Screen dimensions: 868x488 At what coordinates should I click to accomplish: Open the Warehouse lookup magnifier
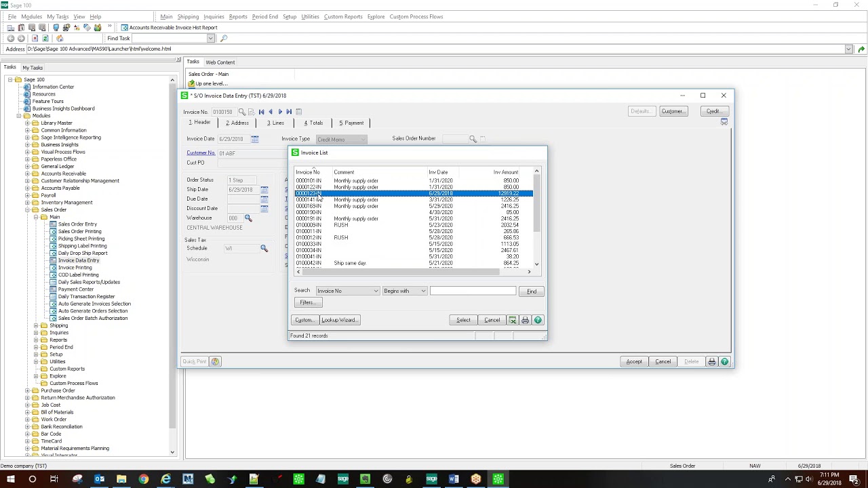tap(248, 218)
